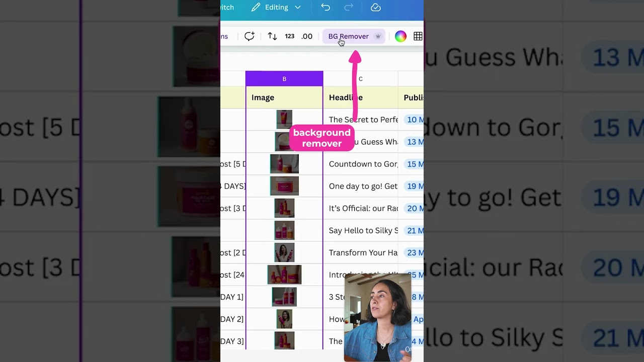
Task: Open the table grid options icon
Action: (418, 36)
